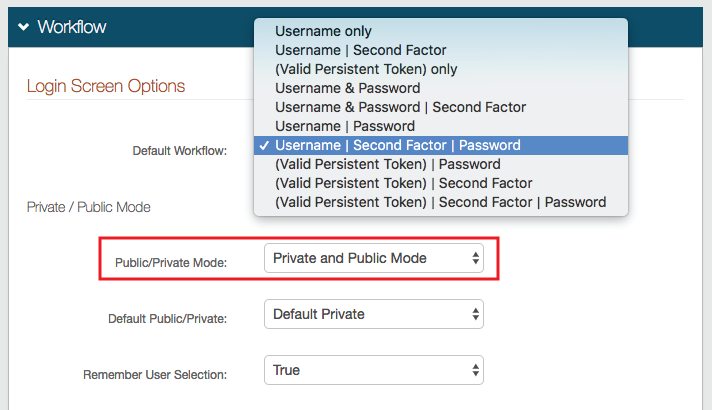The image size is (712, 410).
Task: Click checked 'Username | Second Factor | Password'
Action: pos(397,145)
